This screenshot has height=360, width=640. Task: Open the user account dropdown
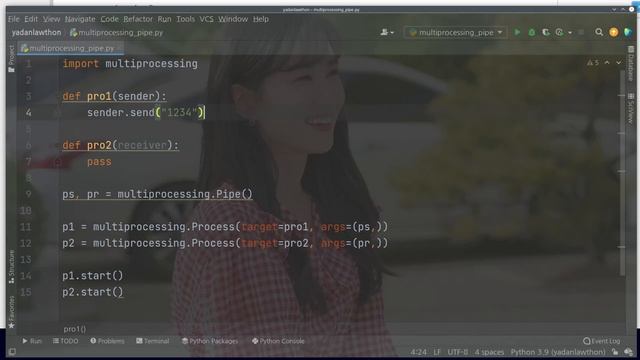387,32
